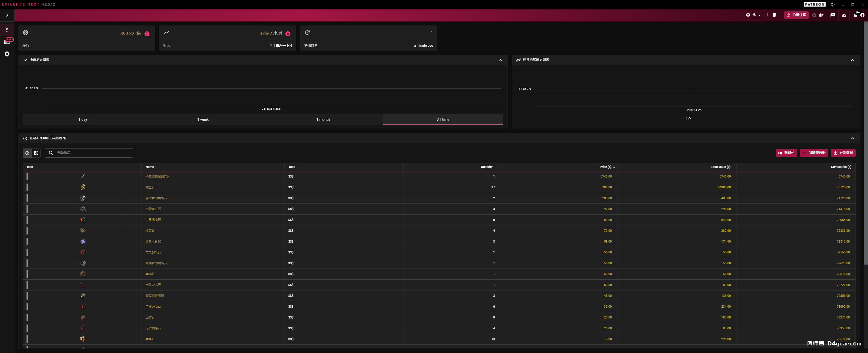Open net worth dollar sidebar icon
This screenshot has width=868, height=353.
7,30
